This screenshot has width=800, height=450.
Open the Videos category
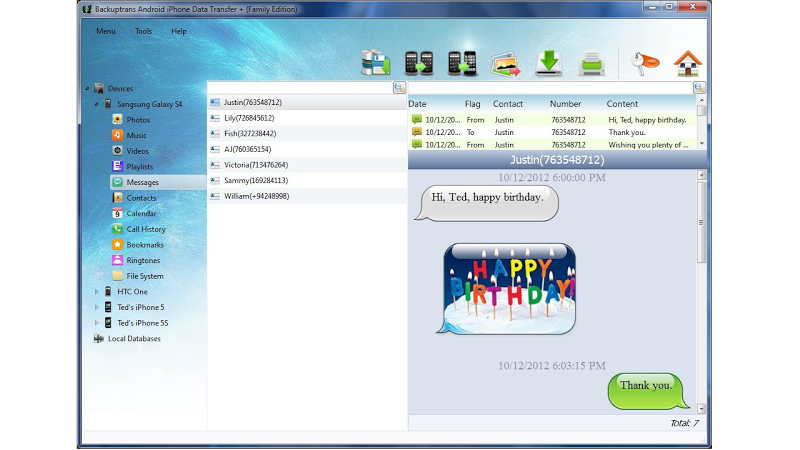[137, 151]
